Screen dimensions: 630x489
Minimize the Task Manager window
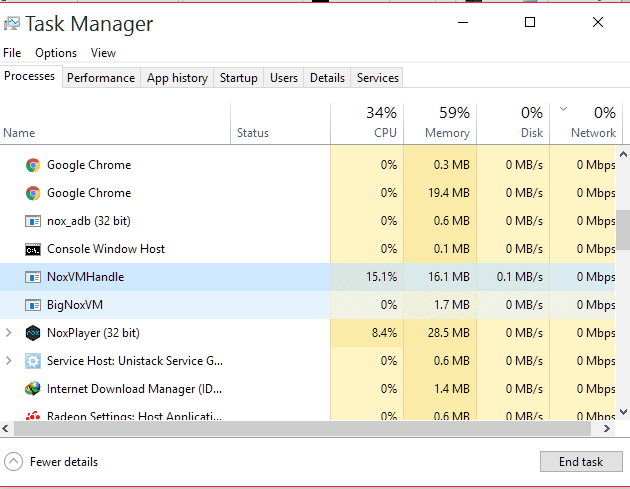tap(463, 23)
